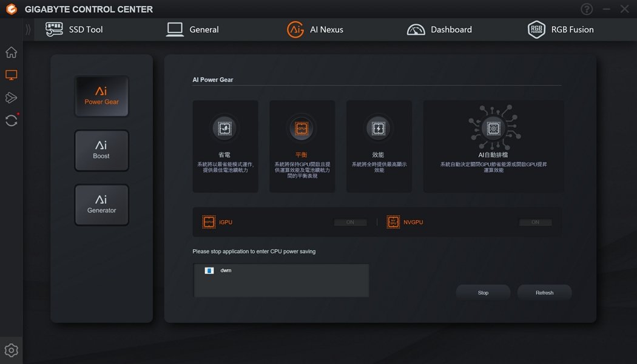The image size is (637, 364).
Task: Open the RGB Fusion tab
Action: [561, 30]
